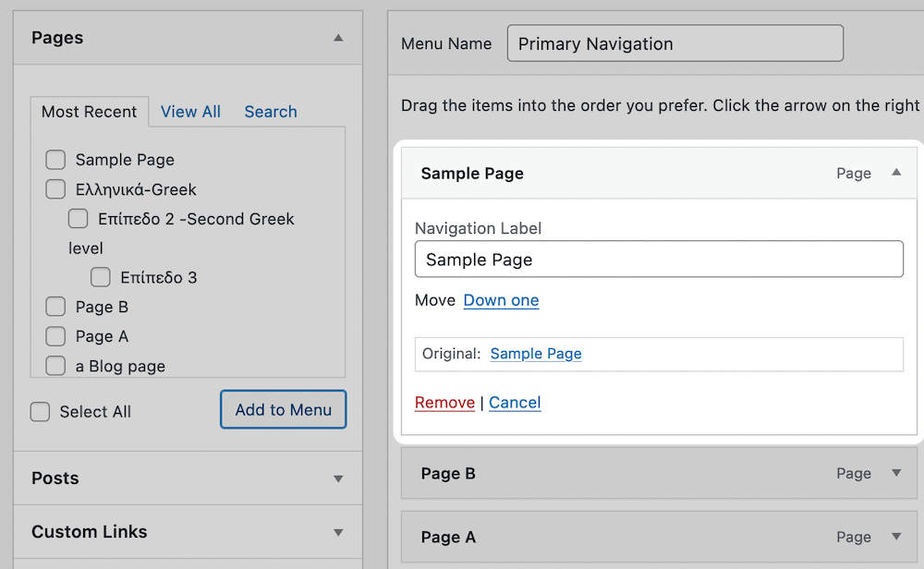
Task: Click the Navigation Label text field
Action: 659,260
